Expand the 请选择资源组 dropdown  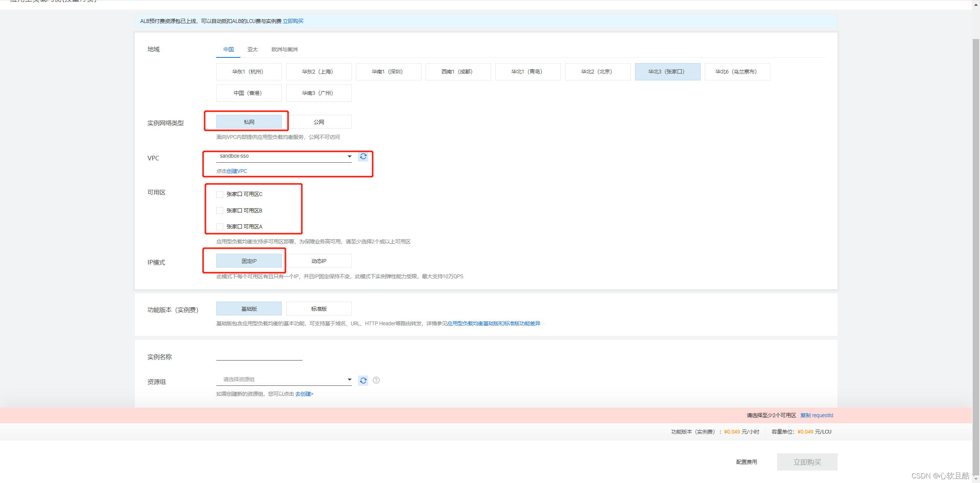click(x=284, y=380)
